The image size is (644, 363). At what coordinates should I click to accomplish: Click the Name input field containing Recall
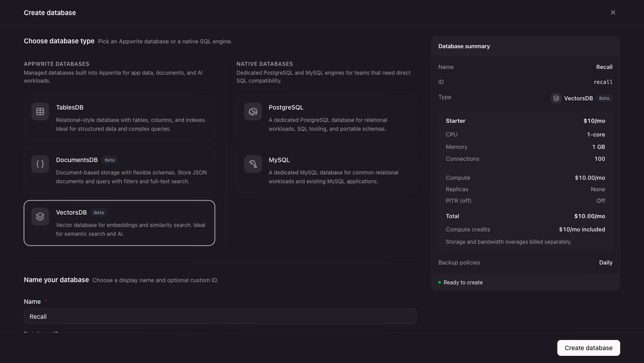click(220, 316)
